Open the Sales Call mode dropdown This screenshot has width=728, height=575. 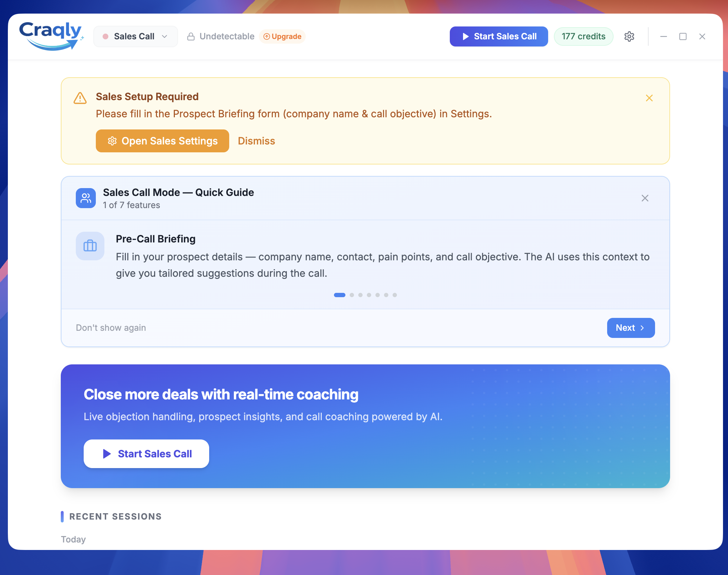(136, 36)
